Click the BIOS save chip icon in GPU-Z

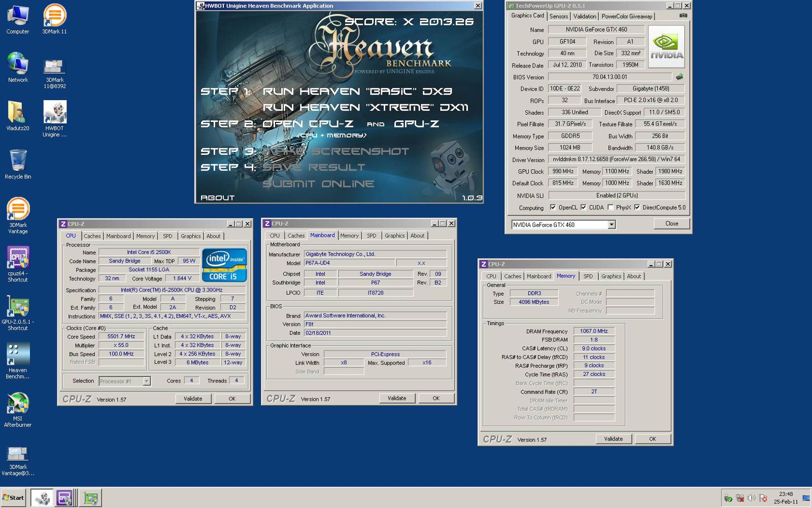click(679, 77)
